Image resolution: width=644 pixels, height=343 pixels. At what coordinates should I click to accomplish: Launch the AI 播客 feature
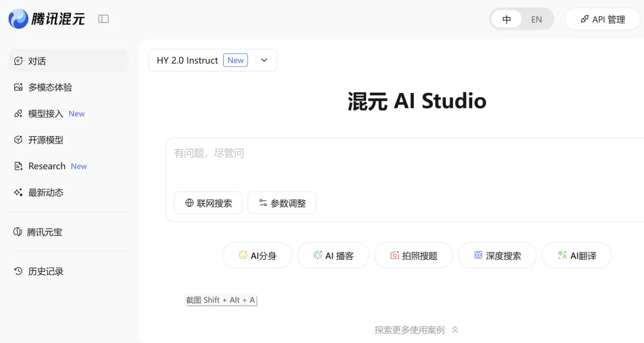coord(333,255)
